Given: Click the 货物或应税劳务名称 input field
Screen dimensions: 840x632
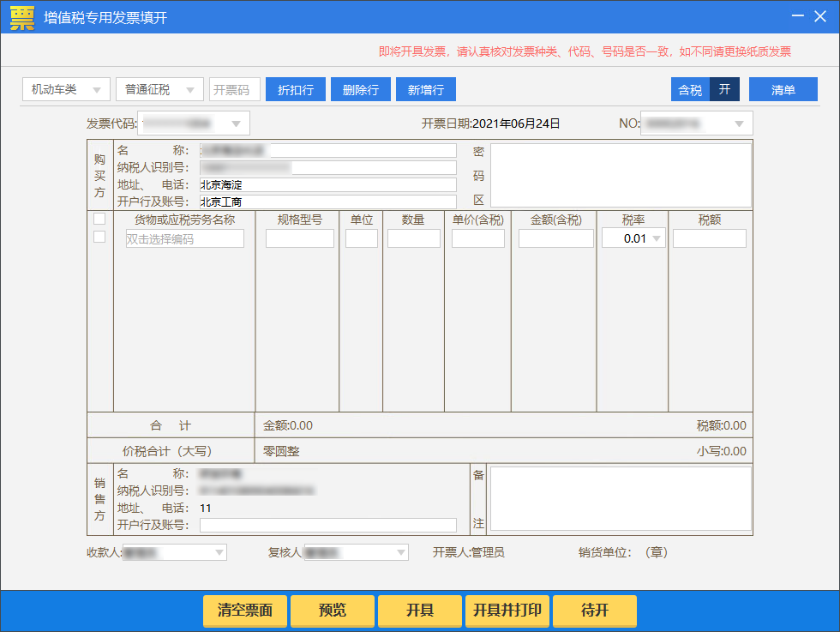Looking at the screenshot, I should coord(184,239).
